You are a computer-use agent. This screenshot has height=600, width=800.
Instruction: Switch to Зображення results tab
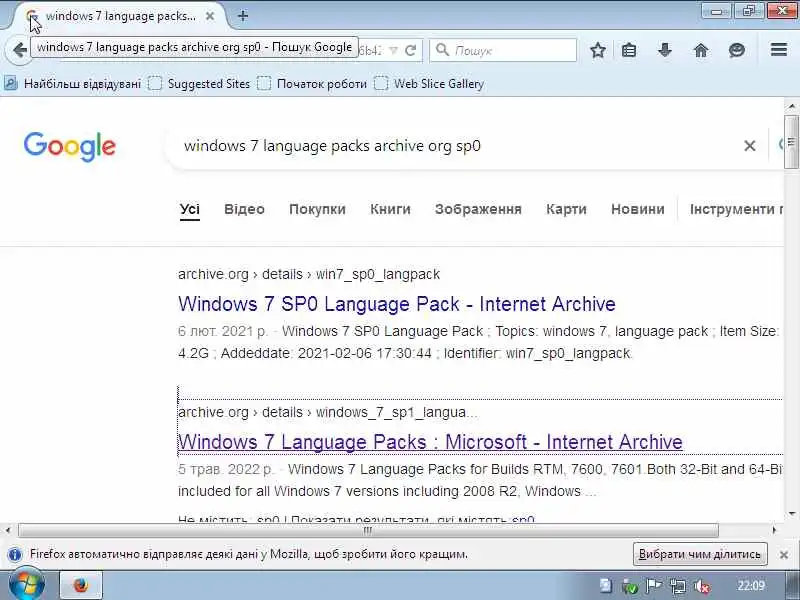tap(478, 209)
